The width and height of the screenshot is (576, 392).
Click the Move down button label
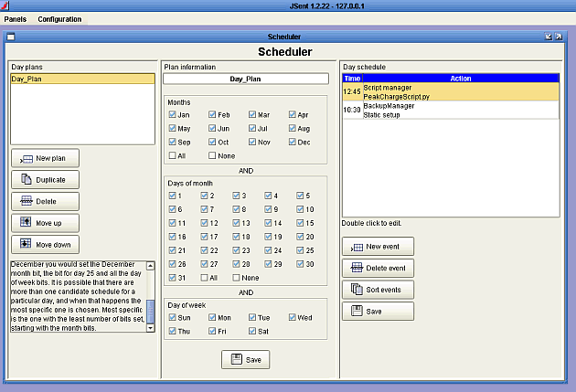(x=53, y=245)
